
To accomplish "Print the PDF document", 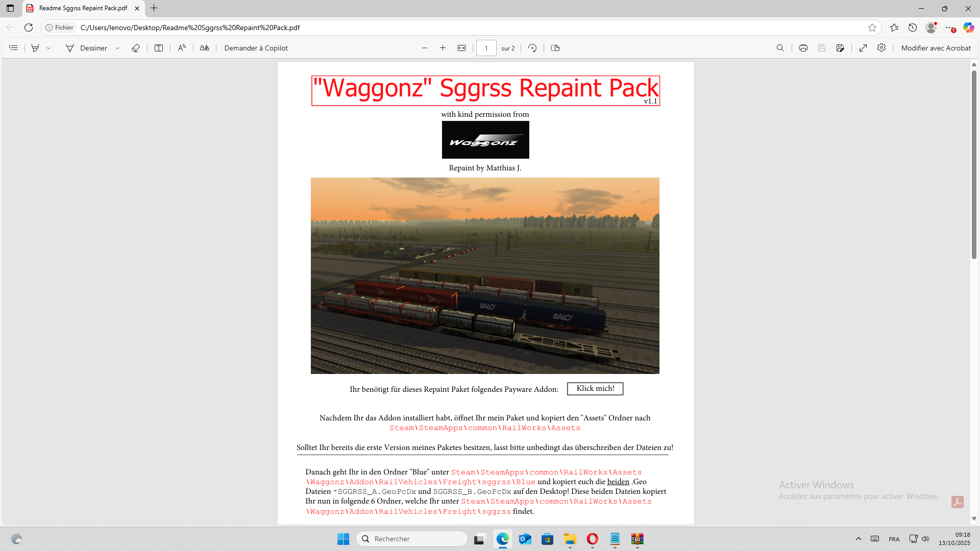I will tap(803, 48).
